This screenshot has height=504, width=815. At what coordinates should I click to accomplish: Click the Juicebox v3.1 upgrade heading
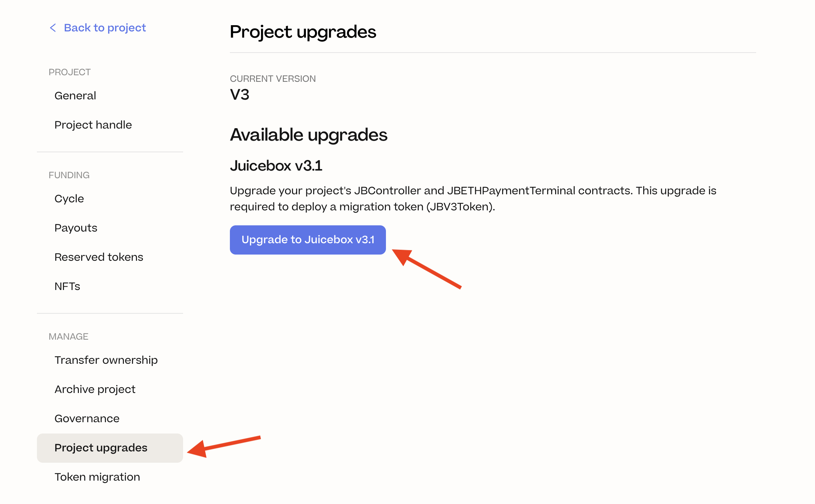click(x=276, y=165)
